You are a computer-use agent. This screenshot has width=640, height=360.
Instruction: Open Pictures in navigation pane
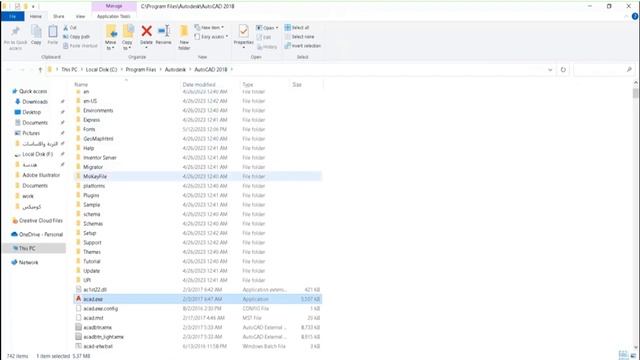[27, 133]
